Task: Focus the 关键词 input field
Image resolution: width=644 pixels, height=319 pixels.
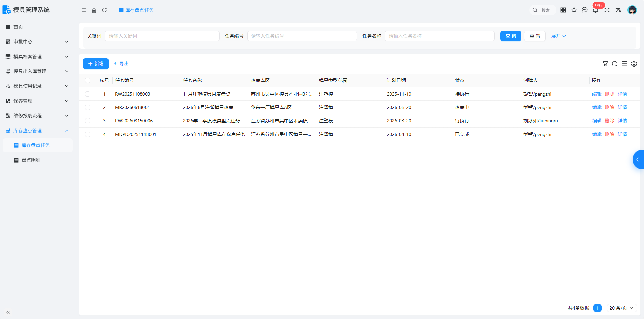Action: pyautogui.click(x=162, y=36)
